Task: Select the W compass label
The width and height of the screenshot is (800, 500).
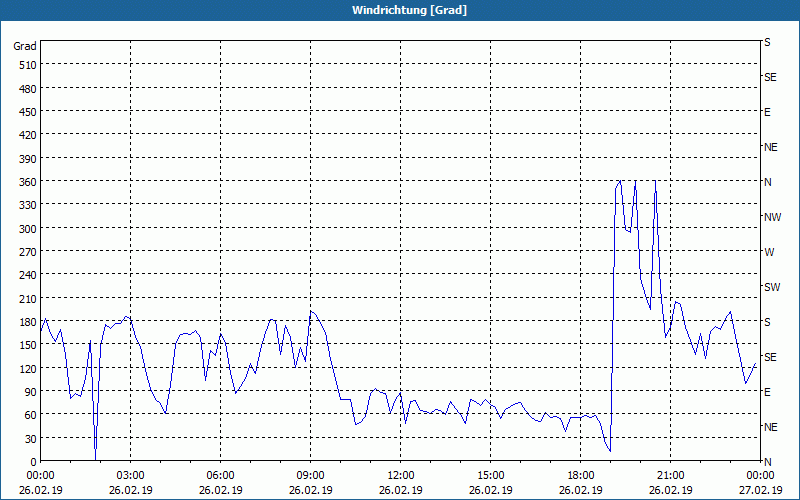Action: 769,252
